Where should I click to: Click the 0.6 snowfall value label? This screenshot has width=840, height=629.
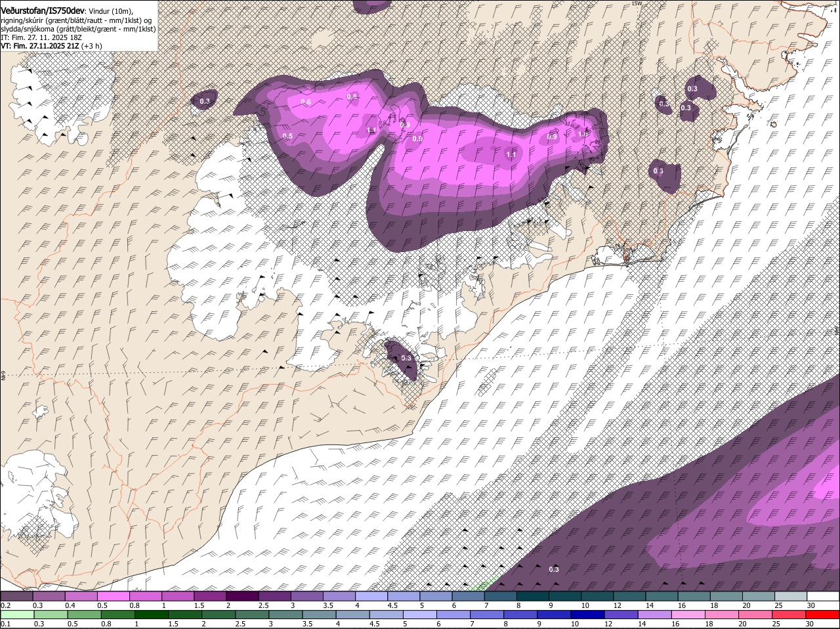point(306,102)
